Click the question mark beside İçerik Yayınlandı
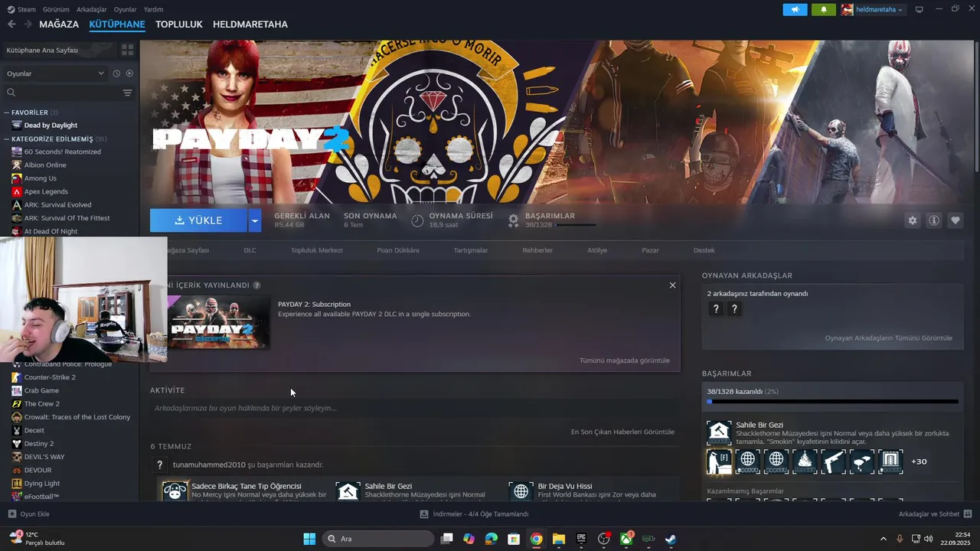This screenshot has width=980, height=551. pos(256,285)
